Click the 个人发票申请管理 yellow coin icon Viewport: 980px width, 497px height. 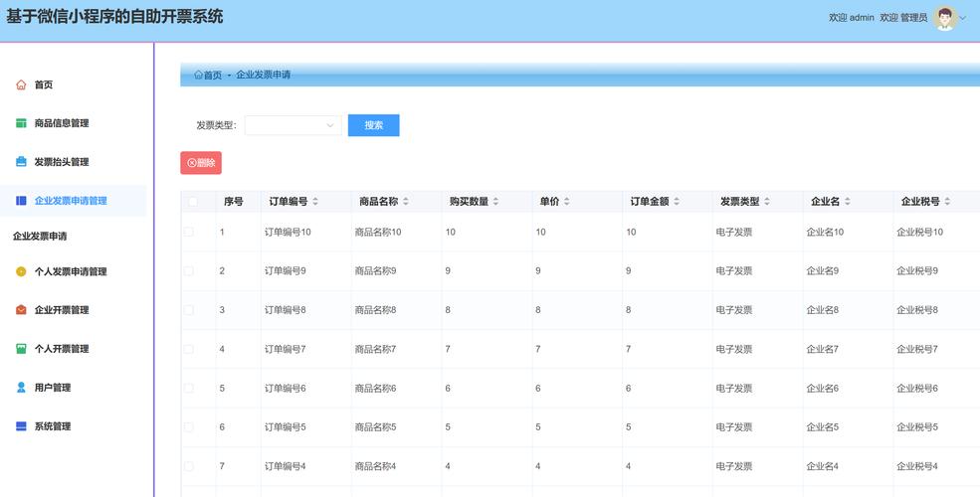coord(21,271)
